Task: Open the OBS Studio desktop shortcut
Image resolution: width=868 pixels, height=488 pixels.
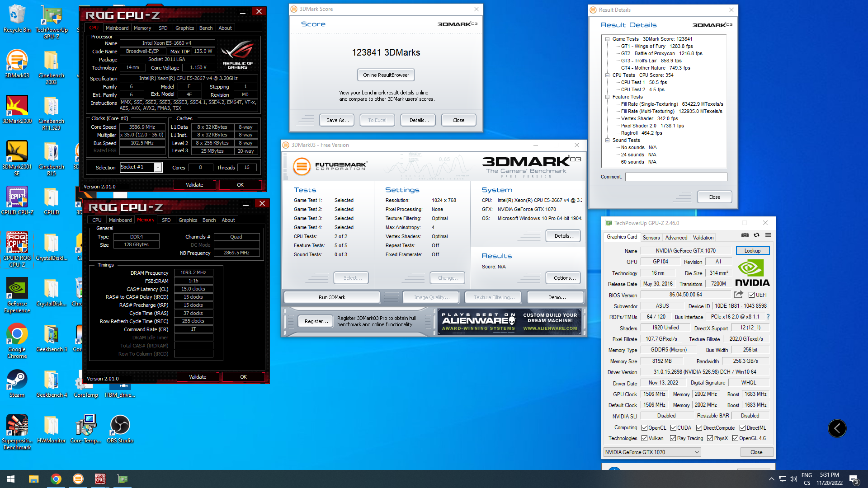Action: pyautogui.click(x=120, y=429)
